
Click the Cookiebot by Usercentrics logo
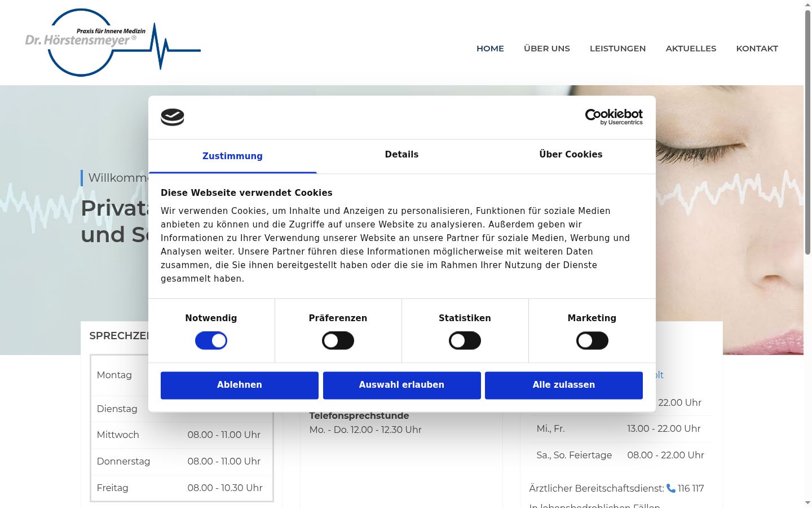614,117
